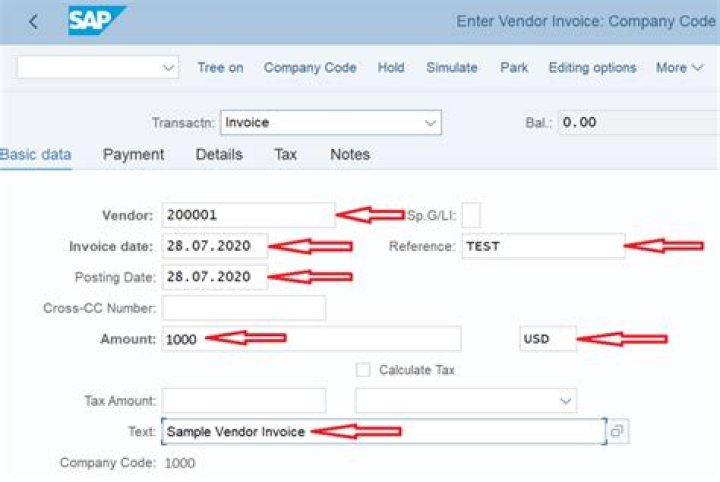Click the SAP logo
Screen dimensions: 720x482
[96, 20]
